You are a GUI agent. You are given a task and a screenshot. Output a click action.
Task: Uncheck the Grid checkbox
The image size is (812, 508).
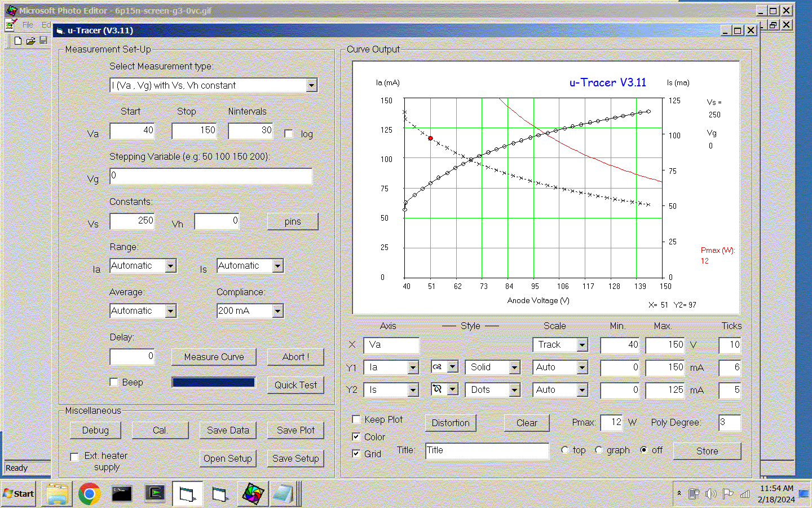tap(356, 454)
